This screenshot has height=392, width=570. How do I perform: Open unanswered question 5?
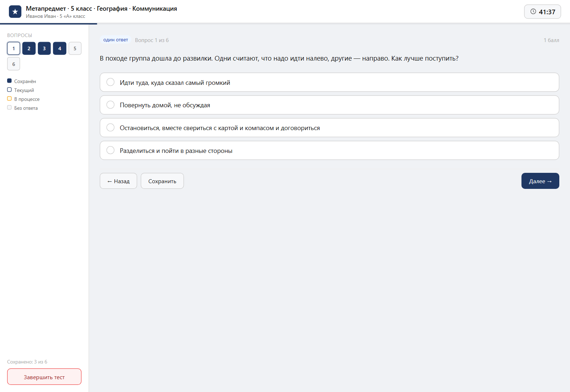pyautogui.click(x=75, y=48)
